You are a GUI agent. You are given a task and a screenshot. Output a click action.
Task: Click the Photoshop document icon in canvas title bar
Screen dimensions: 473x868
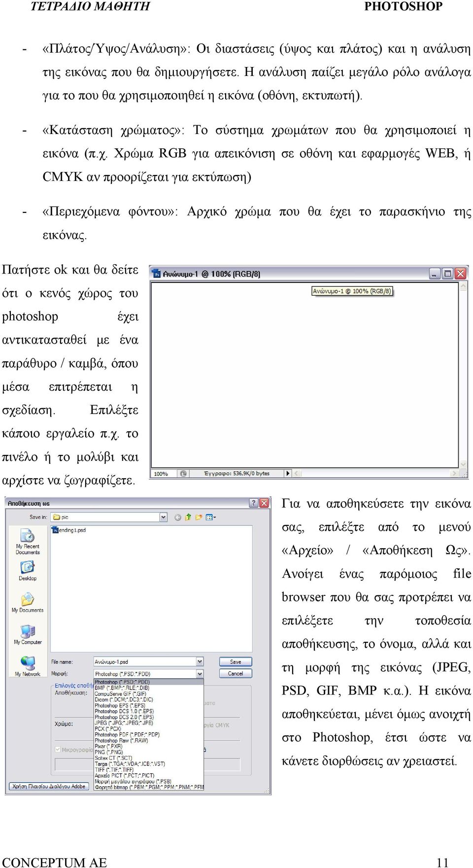[x=157, y=274]
